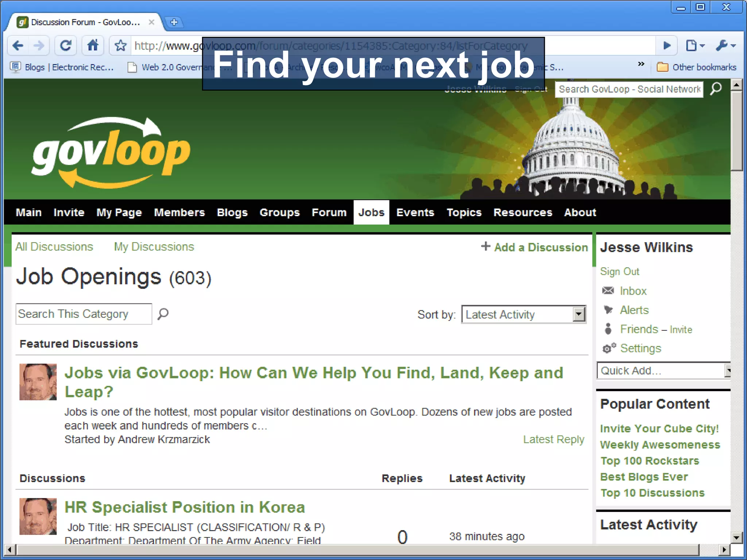Image resolution: width=747 pixels, height=560 pixels.
Task: Click horizontal scrollbar right arrow
Action: (724, 549)
